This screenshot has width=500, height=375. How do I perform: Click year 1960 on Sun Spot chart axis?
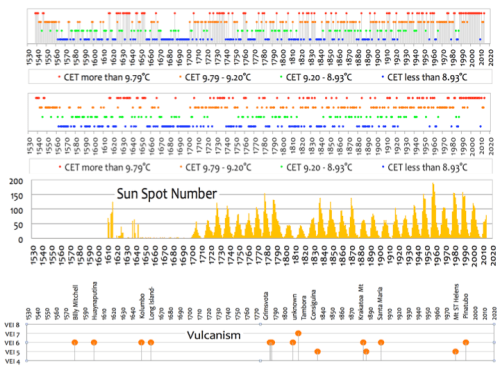tap(437, 255)
